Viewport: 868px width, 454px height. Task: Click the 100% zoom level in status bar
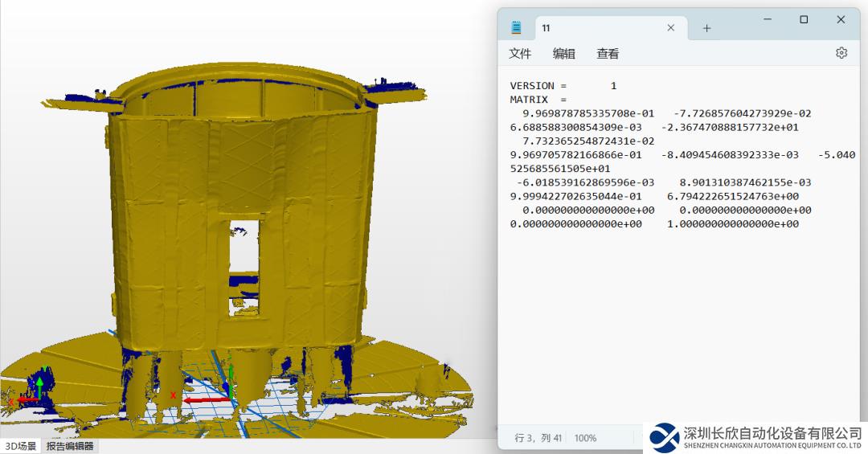click(x=585, y=438)
